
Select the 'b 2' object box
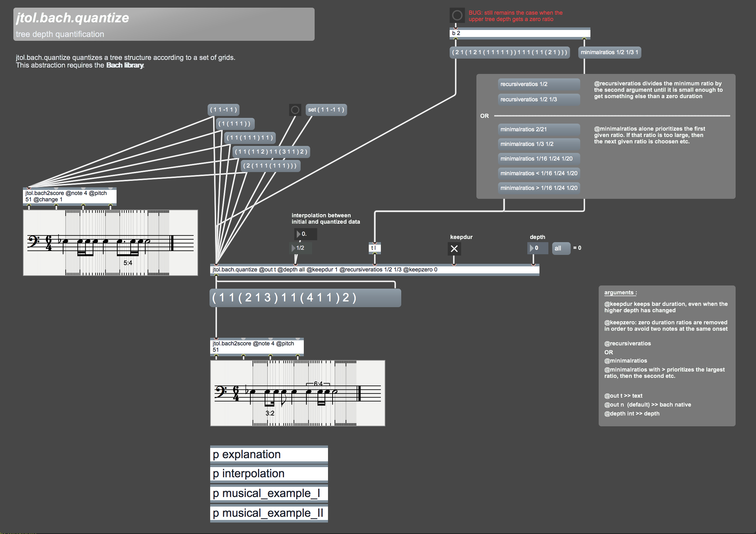point(519,33)
